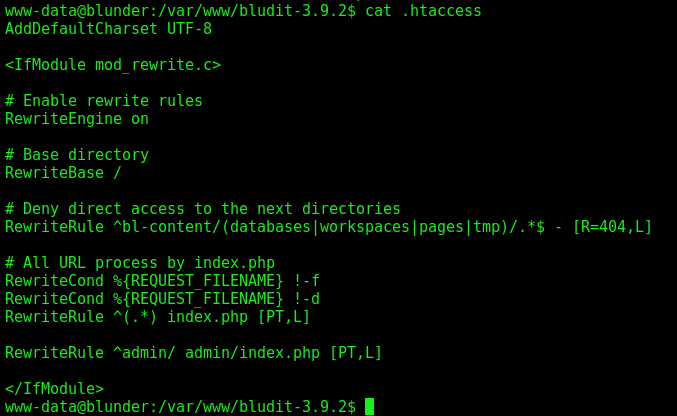Screen dimensions: 677x416
Task: Click the '# All URL process by index.php' comment
Action: click(140, 263)
